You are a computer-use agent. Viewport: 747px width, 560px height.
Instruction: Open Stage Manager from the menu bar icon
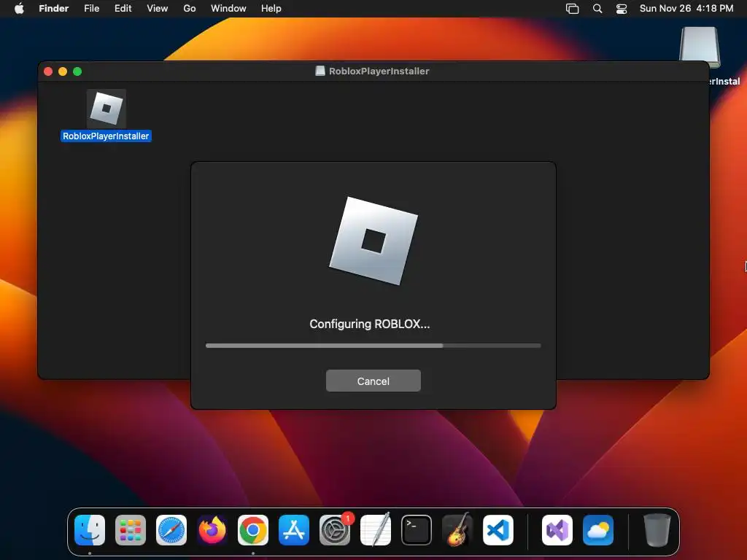pyautogui.click(x=572, y=9)
